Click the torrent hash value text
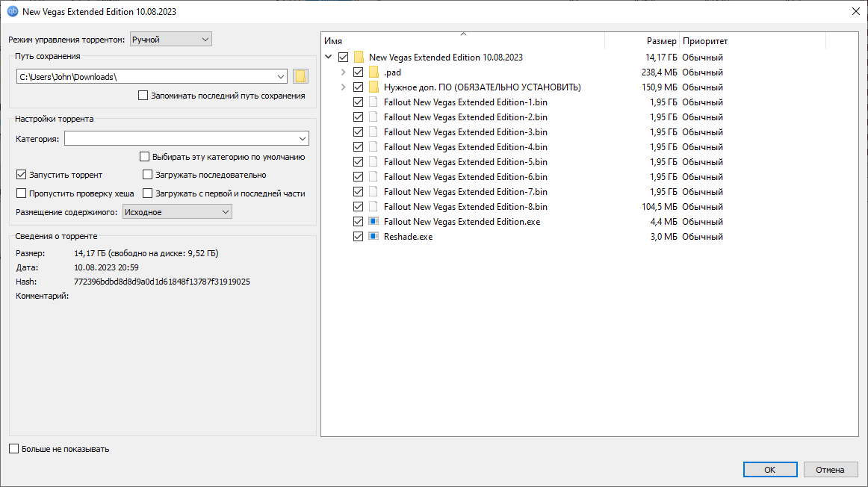The image size is (868, 487). (161, 282)
